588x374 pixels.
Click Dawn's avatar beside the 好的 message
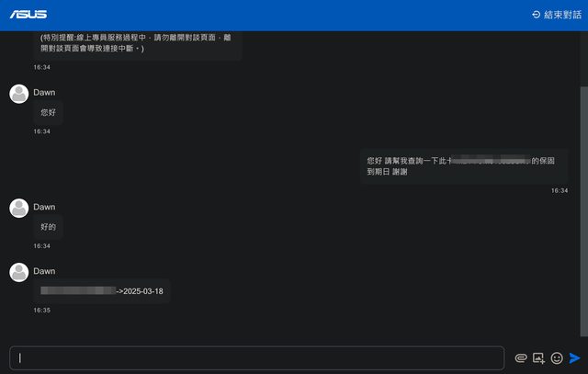point(18,208)
